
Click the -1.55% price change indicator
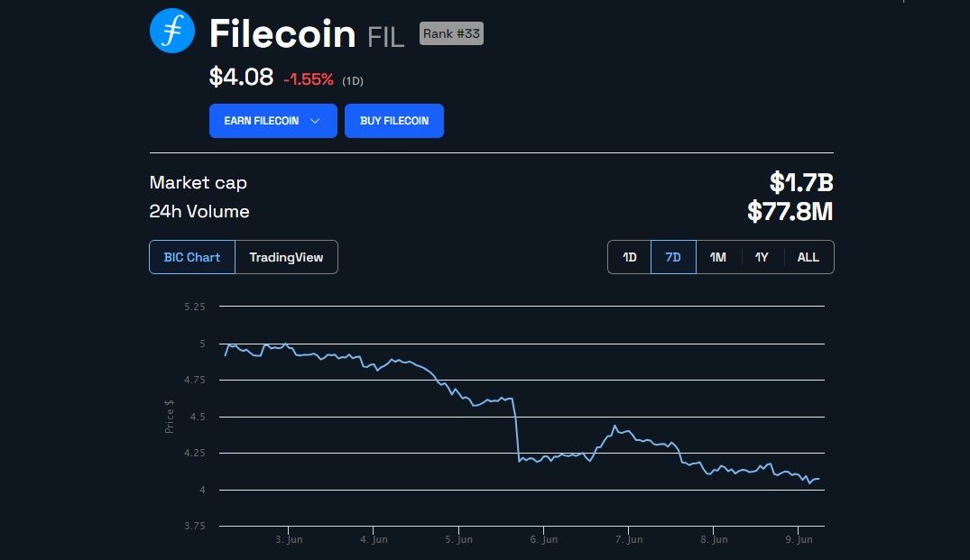click(x=309, y=79)
